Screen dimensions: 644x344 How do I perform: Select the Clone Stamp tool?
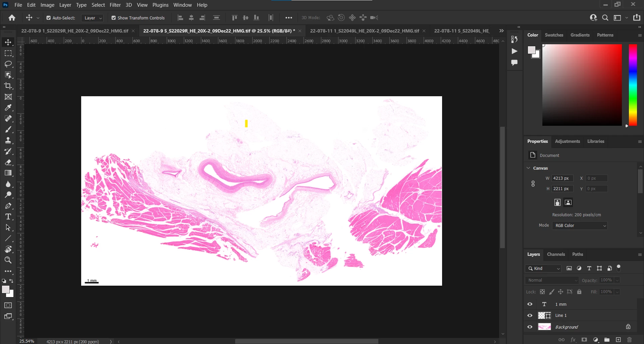click(8, 140)
